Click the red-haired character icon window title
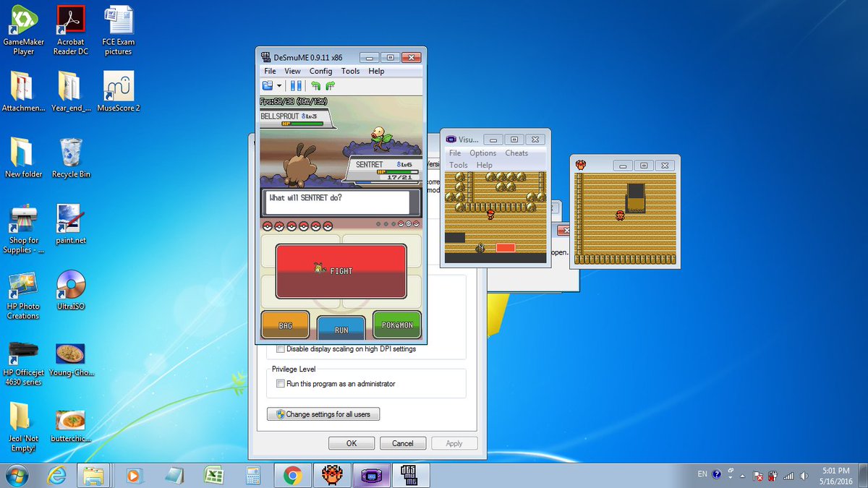868x488 pixels. coord(580,165)
